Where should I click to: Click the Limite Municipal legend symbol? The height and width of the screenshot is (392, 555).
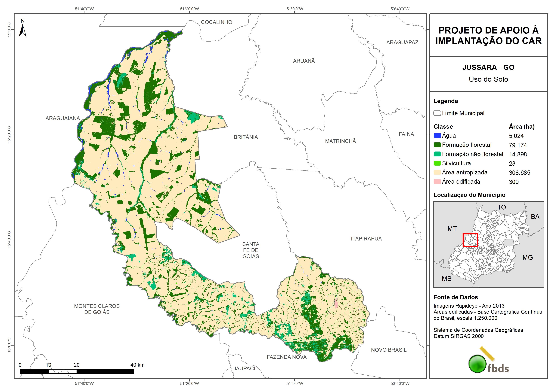click(437, 113)
